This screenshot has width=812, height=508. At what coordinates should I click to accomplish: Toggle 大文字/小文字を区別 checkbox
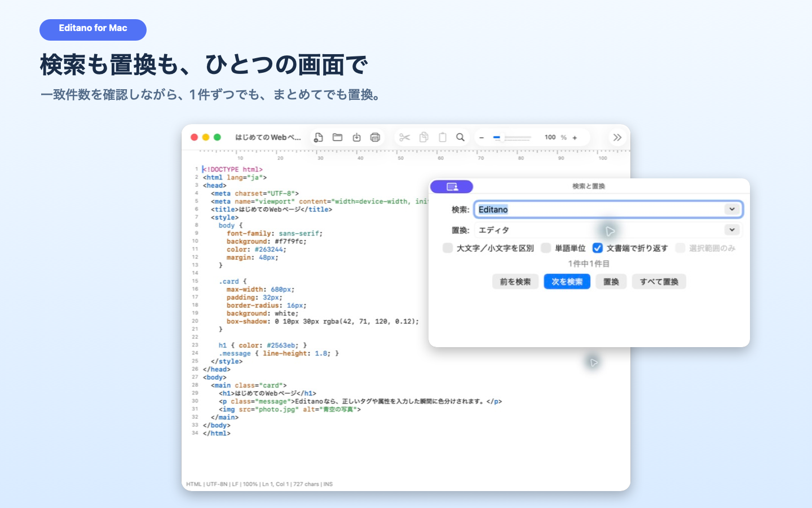[x=448, y=248]
